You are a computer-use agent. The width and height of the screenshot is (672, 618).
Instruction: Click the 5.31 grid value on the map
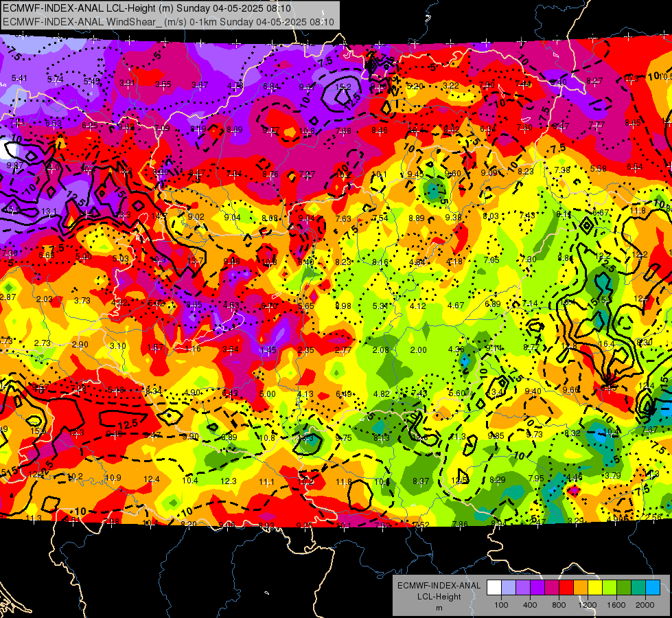click(380, 306)
